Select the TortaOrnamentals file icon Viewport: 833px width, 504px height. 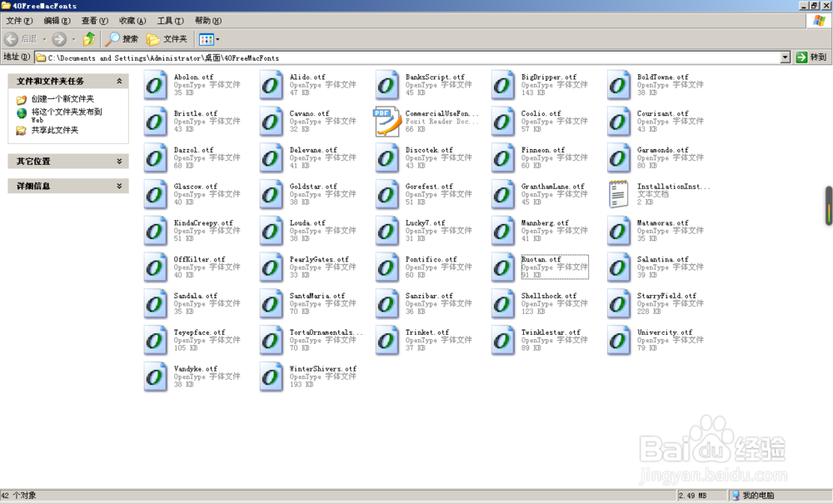coord(271,341)
